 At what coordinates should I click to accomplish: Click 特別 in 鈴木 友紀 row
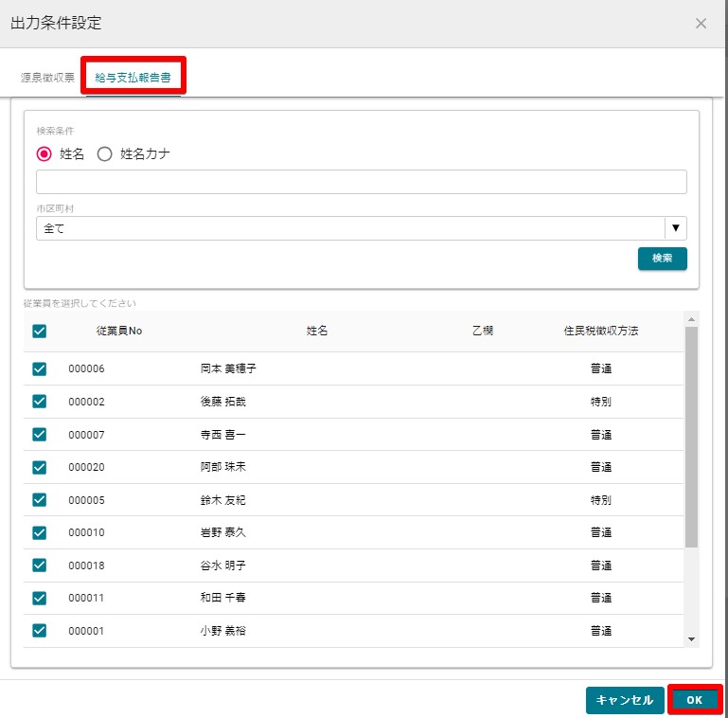click(x=601, y=500)
